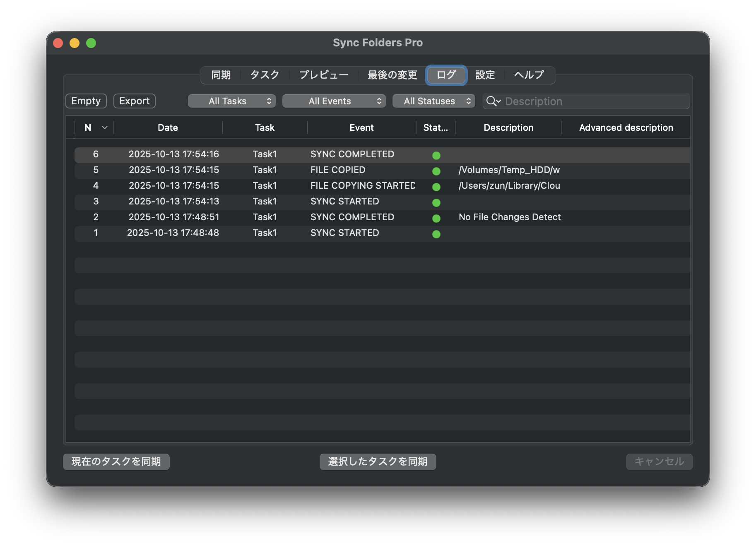
Task: Click the Export button
Action: pos(134,101)
